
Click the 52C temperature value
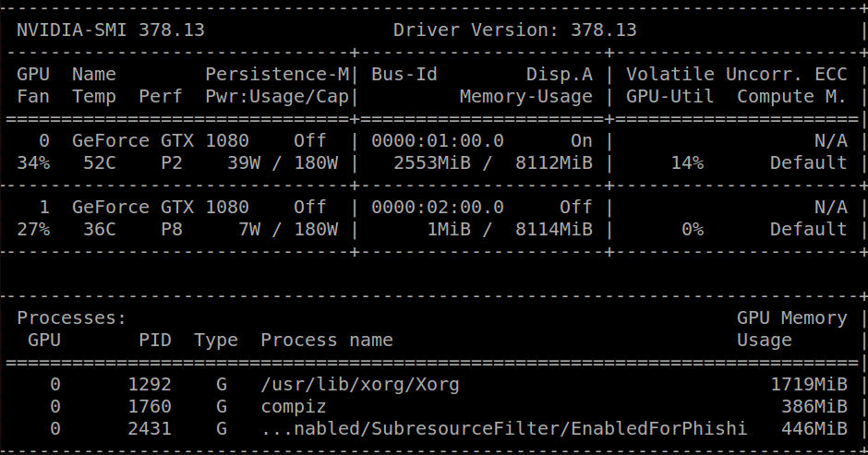[x=100, y=162]
